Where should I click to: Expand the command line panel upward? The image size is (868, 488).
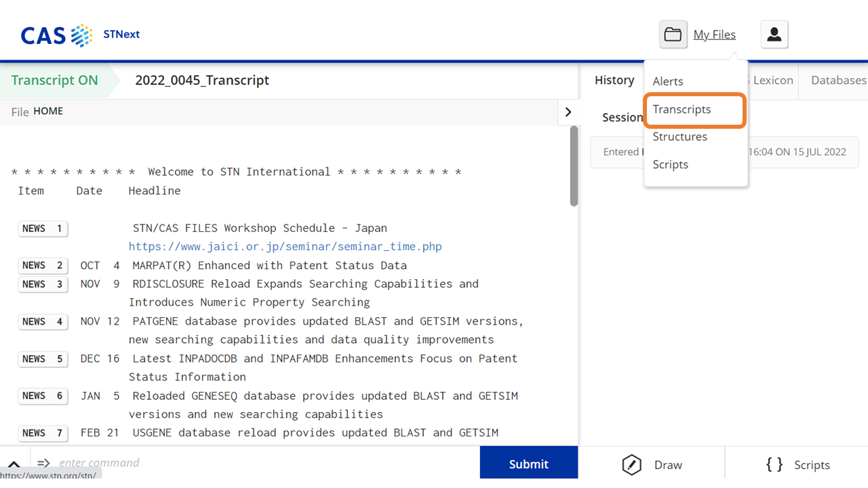tap(14, 464)
